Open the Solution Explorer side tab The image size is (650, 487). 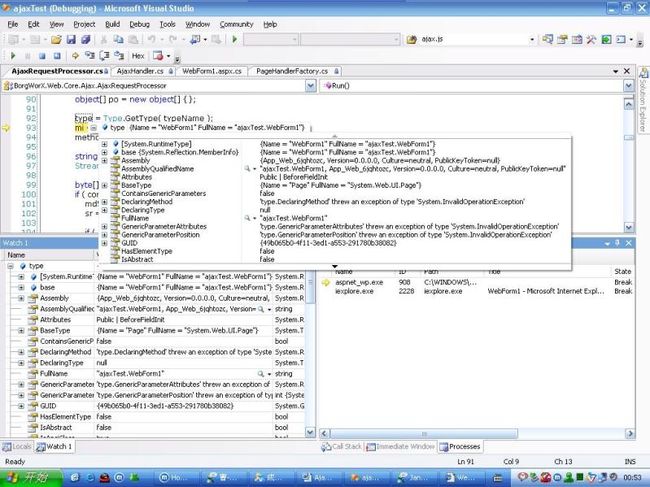pos(643,99)
